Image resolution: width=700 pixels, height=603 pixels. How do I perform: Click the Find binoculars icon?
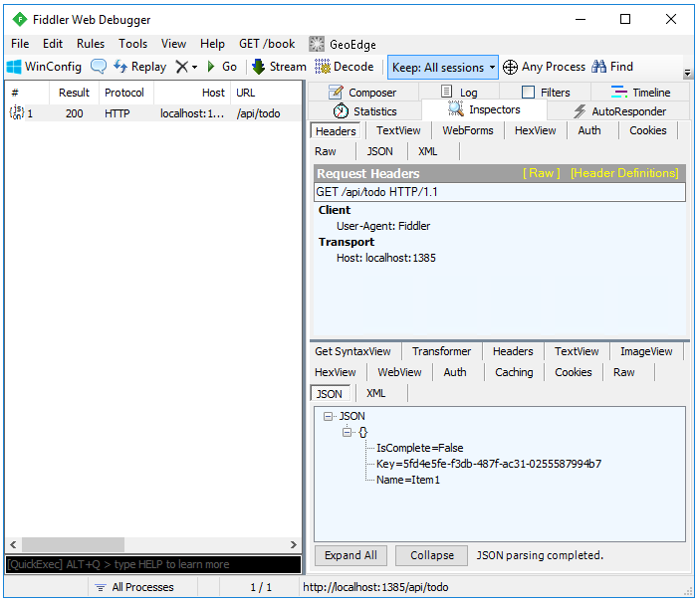pos(598,67)
